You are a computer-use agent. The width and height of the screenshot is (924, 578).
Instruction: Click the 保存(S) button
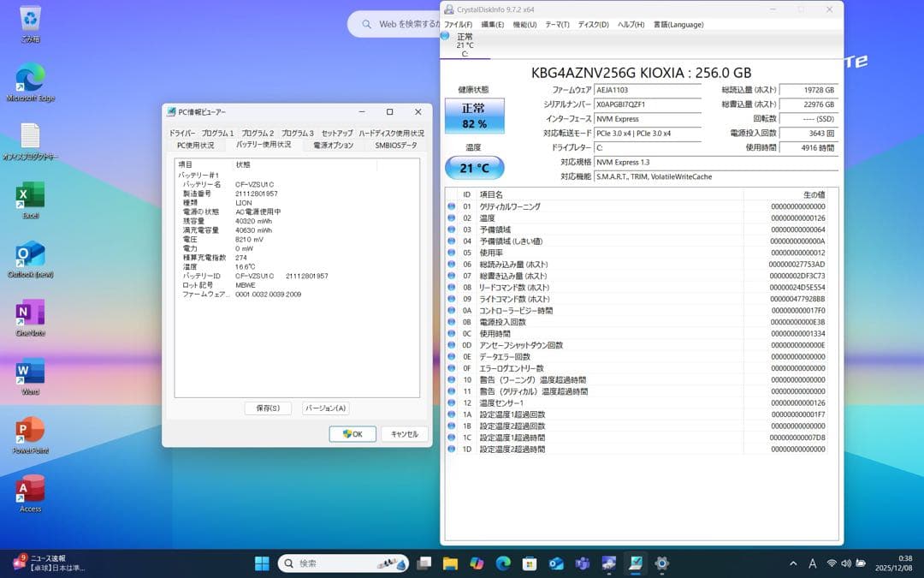[268, 408]
